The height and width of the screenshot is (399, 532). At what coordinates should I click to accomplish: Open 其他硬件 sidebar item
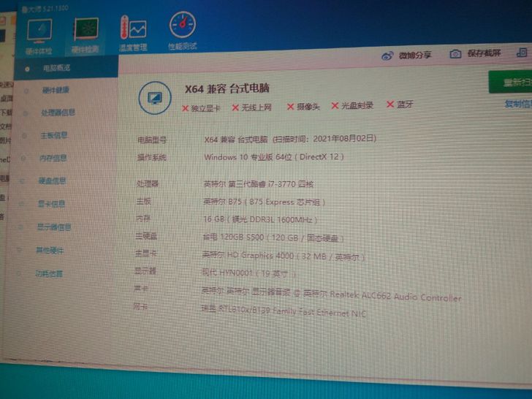pos(50,251)
